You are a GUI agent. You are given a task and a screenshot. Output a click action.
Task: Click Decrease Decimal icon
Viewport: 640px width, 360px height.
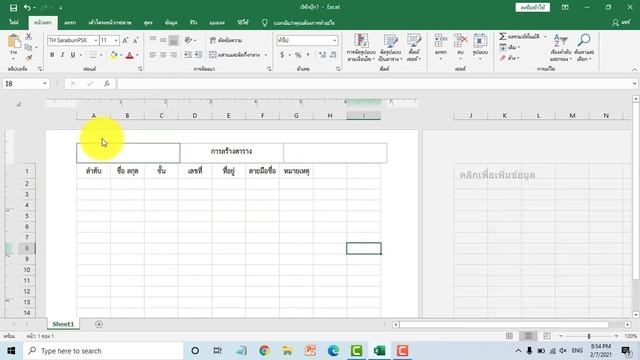(x=333, y=55)
